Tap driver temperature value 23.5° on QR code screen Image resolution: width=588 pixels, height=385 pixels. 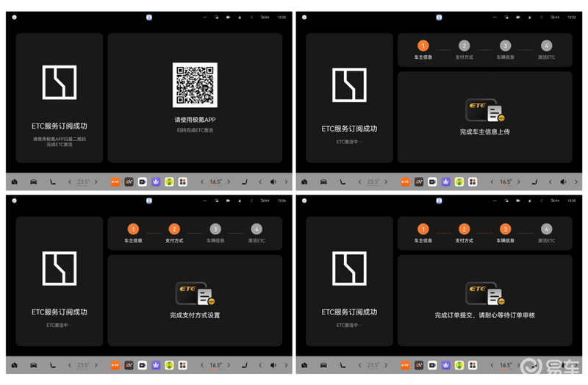(83, 181)
